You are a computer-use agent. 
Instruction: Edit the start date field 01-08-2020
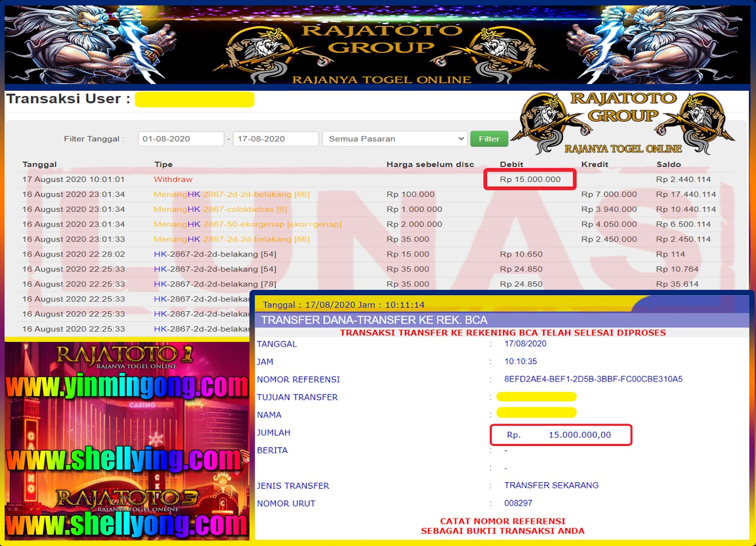[181, 139]
